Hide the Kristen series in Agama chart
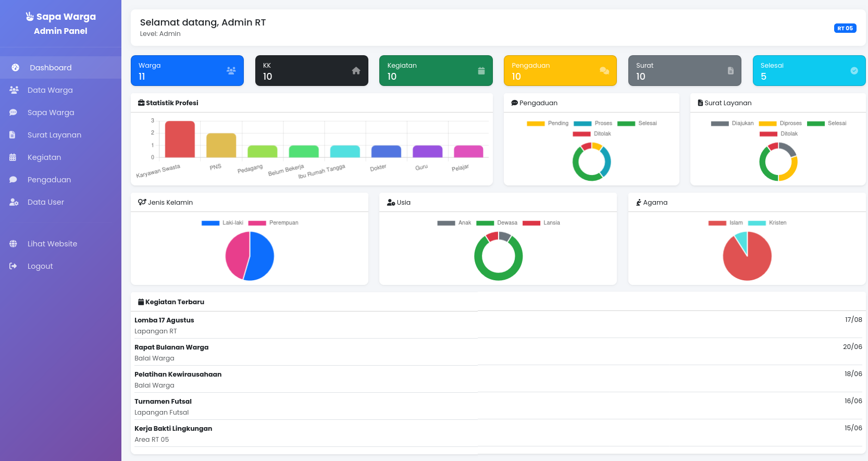Viewport: 868px width, 461px height. [x=767, y=223]
